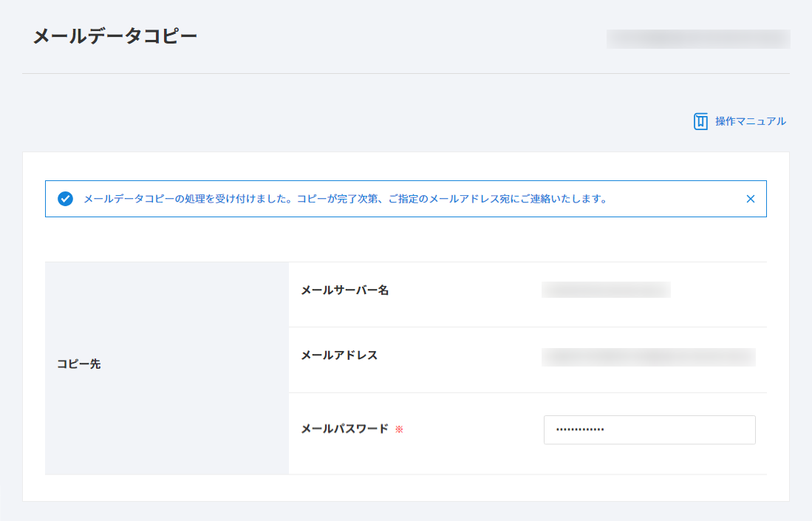Click the メールデータコピー page title
This screenshot has width=812, height=521.
pos(115,36)
